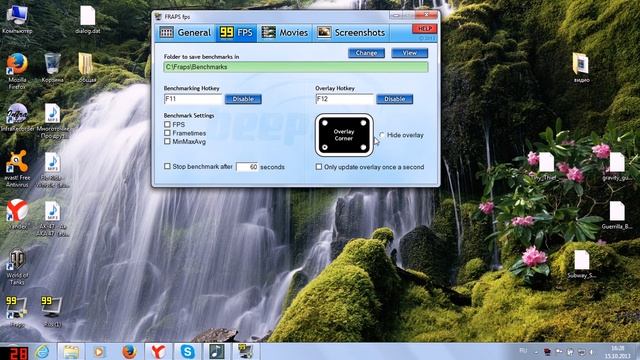This screenshot has height=360, width=640.
Task: Switch to the General tab
Action: point(185,33)
